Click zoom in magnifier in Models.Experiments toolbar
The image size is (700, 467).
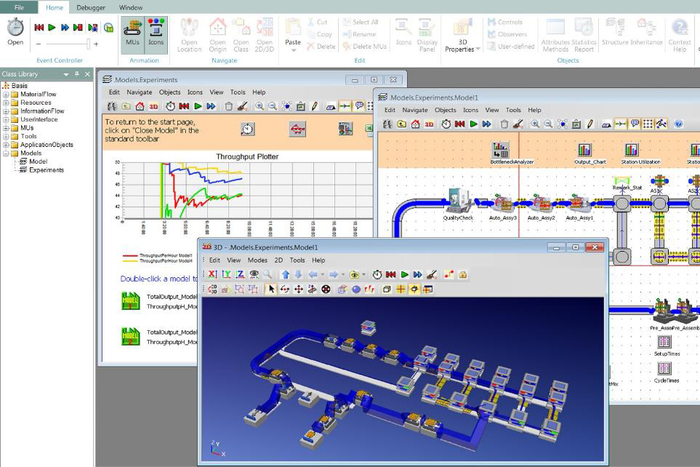pyautogui.click(x=259, y=106)
